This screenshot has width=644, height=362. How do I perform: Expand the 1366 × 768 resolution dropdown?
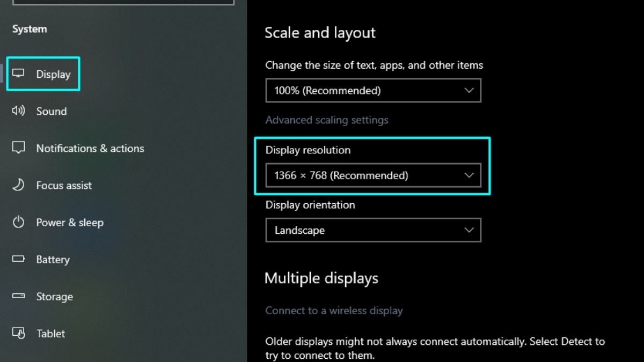coord(374,175)
